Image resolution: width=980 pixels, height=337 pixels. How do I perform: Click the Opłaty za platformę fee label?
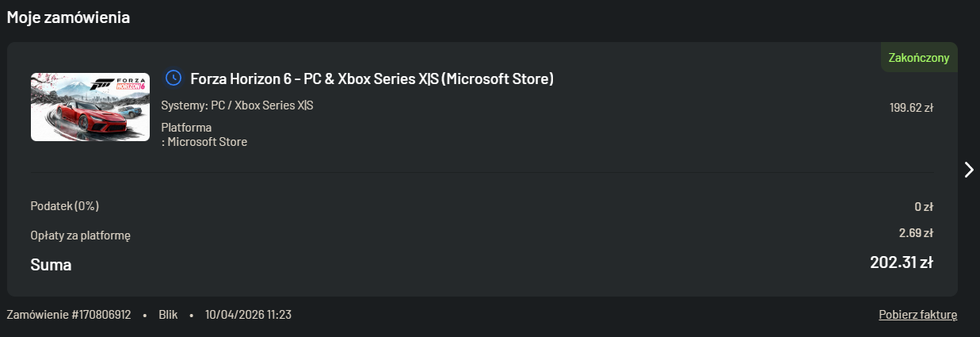point(80,236)
